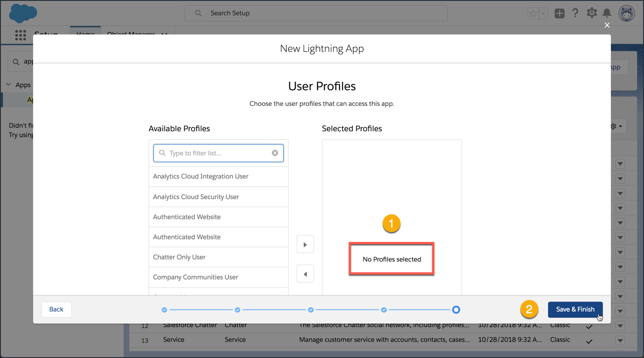Click the fourth wizard progress step
644x358 pixels.
click(384, 310)
